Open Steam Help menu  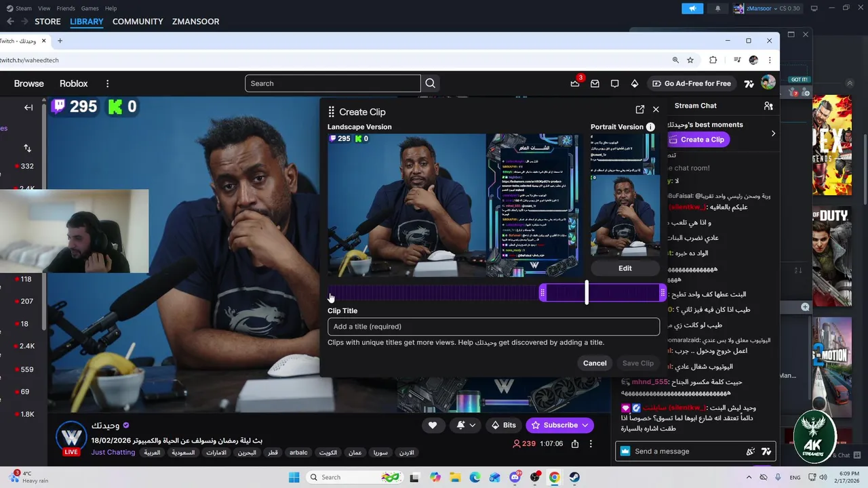(111, 8)
